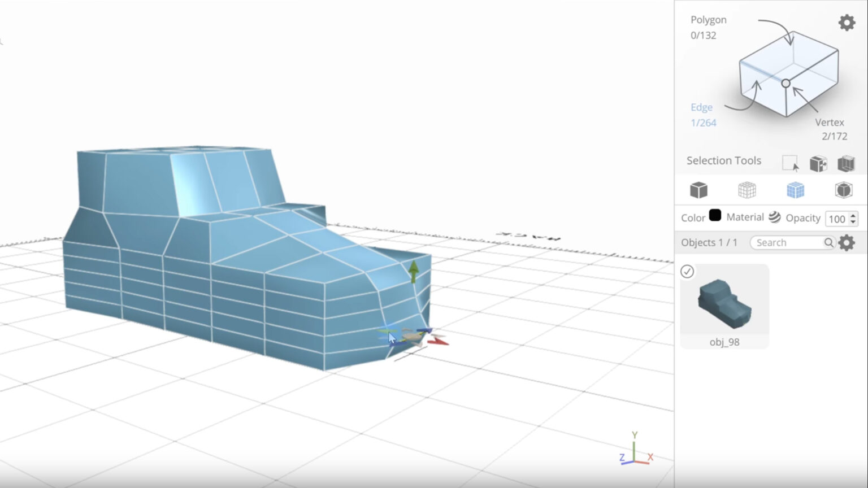Select the obj_98 thumbnail
The width and height of the screenshot is (868, 488).
click(725, 304)
